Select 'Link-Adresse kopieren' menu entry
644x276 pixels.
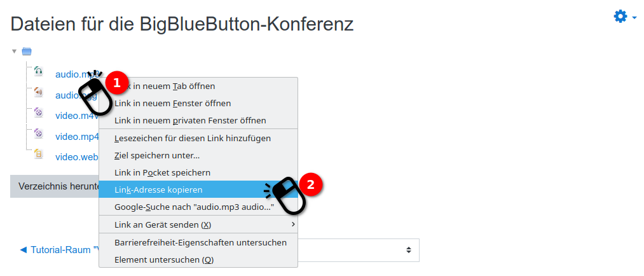159,190
